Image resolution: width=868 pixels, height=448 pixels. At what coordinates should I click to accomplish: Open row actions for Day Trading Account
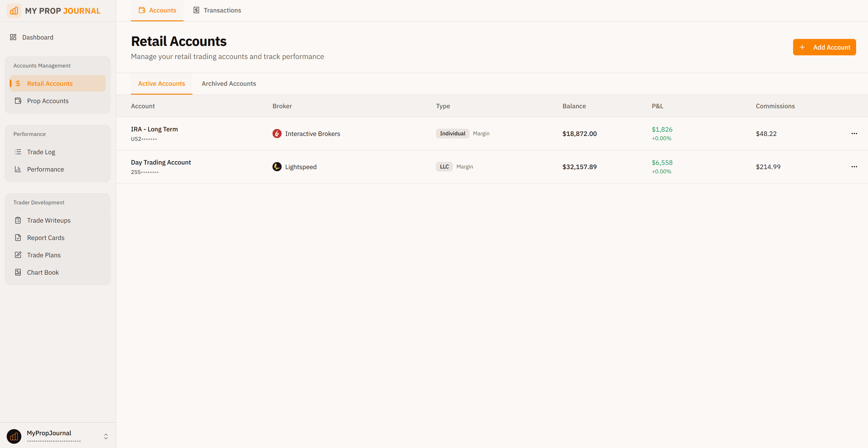tap(854, 167)
